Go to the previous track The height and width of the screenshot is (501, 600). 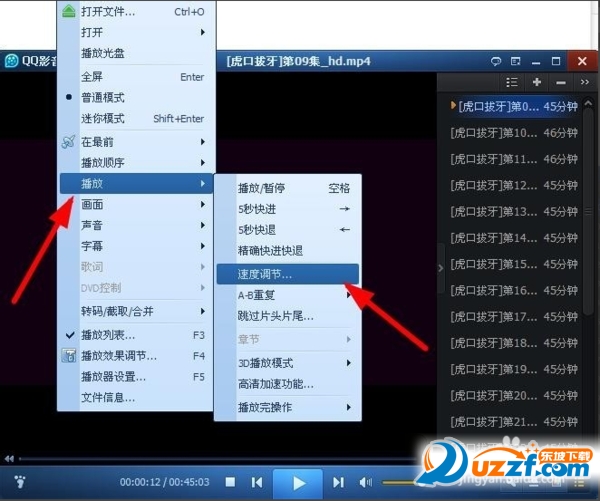tap(257, 482)
